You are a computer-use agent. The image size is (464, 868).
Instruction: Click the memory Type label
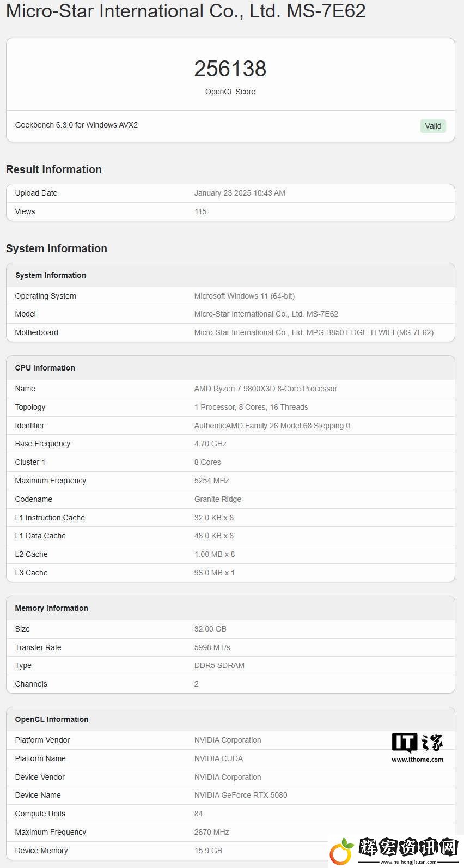[23, 665]
